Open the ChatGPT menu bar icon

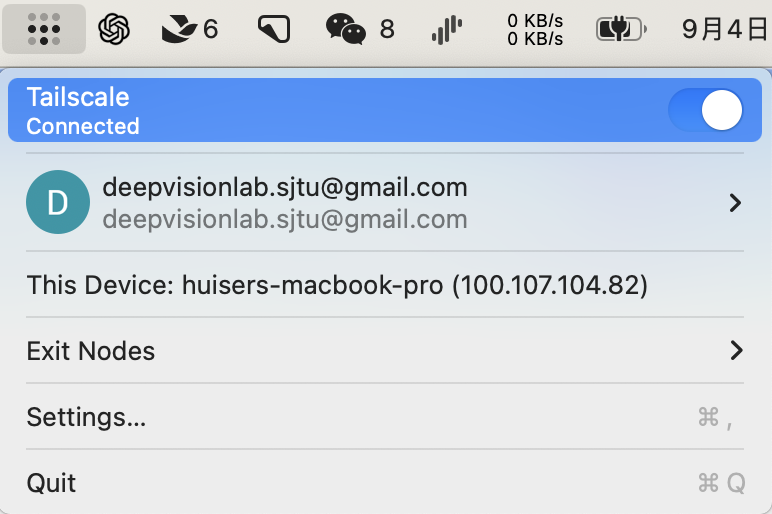click(115, 29)
